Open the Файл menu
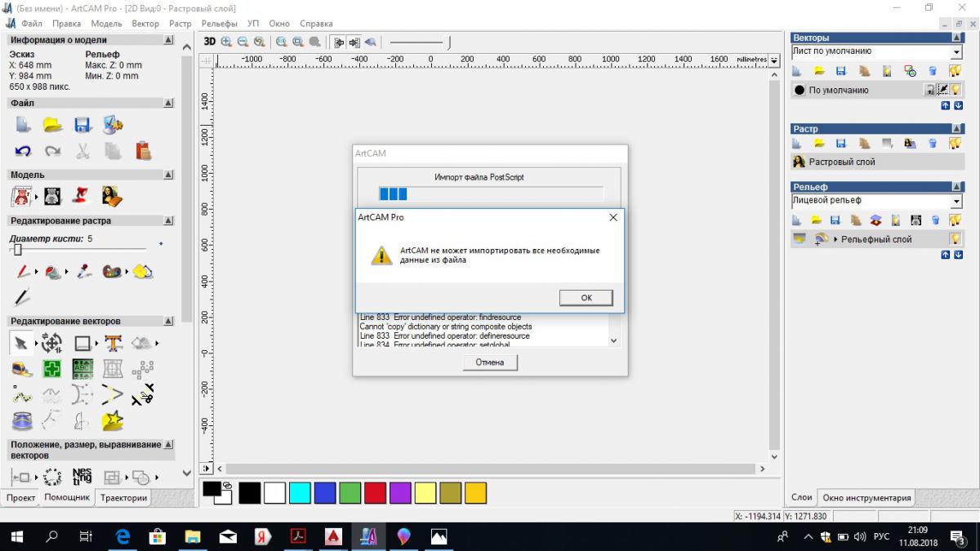The height and width of the screenshot is (551, 980). coord(32,24)
